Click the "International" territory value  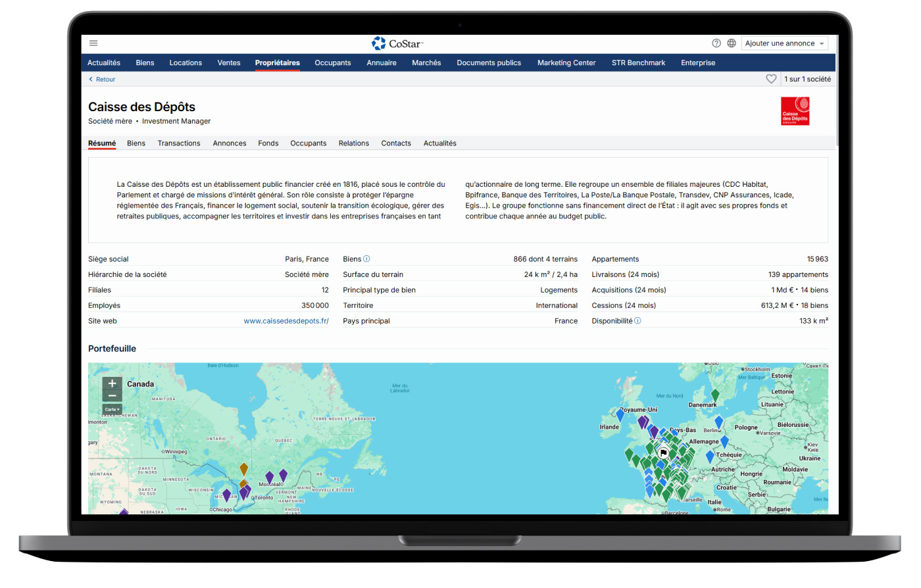(557, 306)
